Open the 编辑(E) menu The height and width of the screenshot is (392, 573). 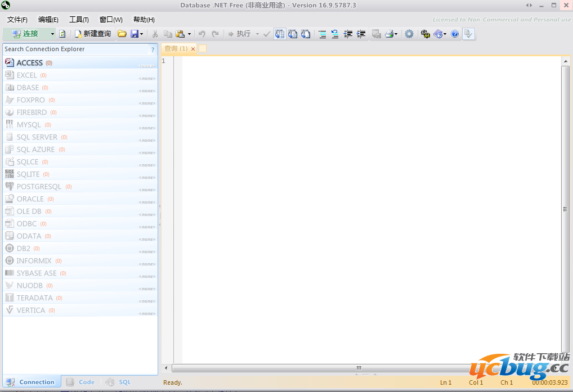(48, 20)
